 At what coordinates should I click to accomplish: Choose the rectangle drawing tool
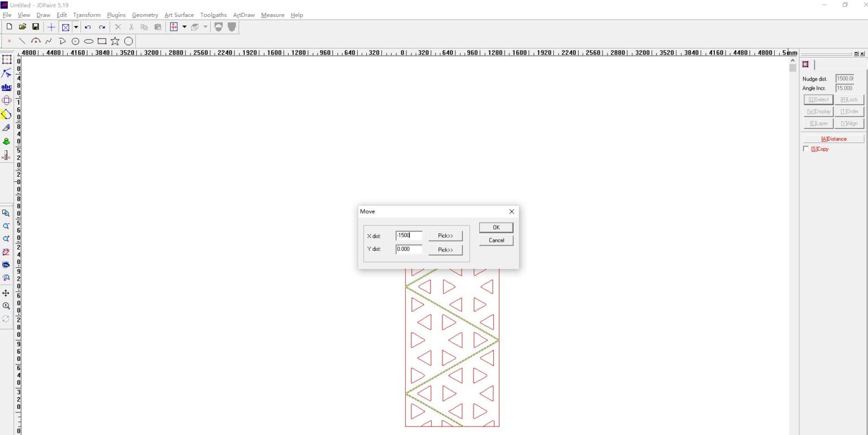coord(102,41)
